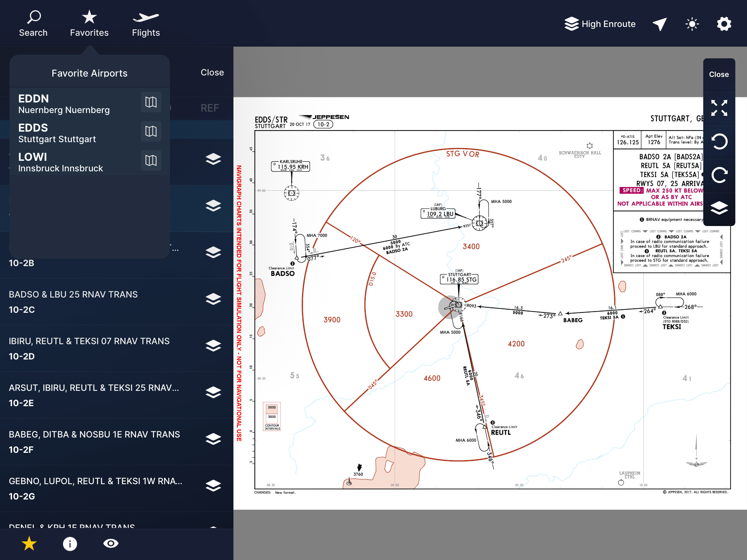Close the favorite airports panel
This screenshot has height=560, width=747.
[x=212, y=73]
